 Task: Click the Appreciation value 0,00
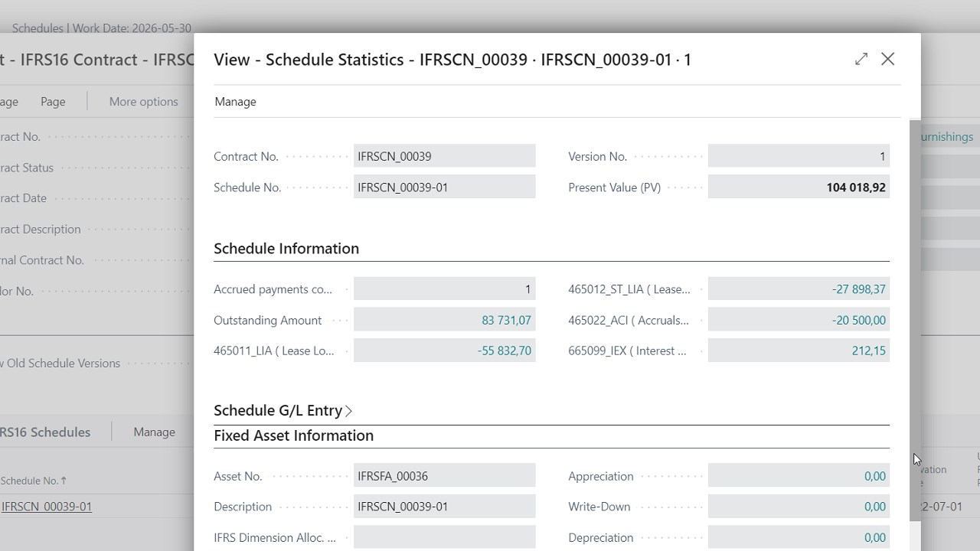click(x=874, y=476)
